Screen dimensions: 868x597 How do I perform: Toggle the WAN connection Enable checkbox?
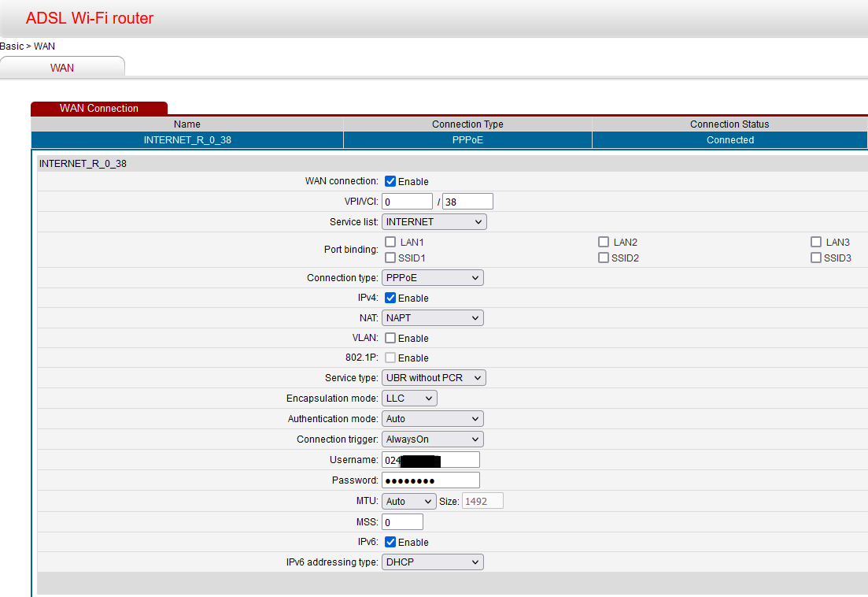tap(390, 181)
